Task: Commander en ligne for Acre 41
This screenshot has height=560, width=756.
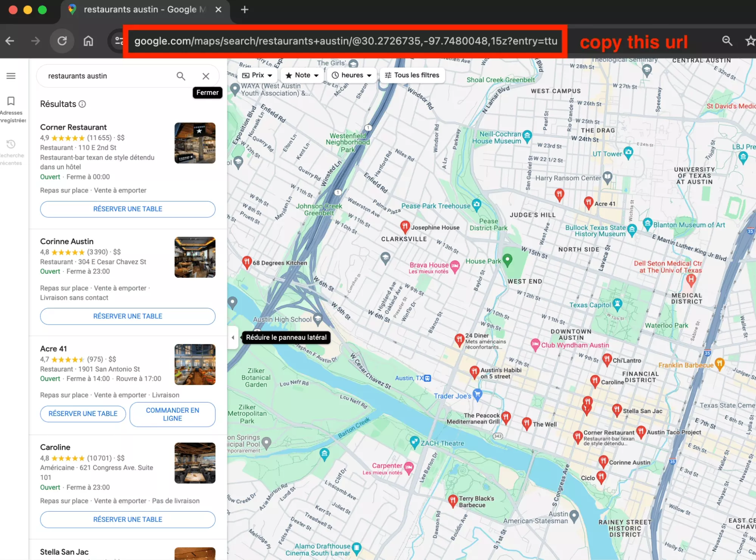Action: [x=172, y=414]
